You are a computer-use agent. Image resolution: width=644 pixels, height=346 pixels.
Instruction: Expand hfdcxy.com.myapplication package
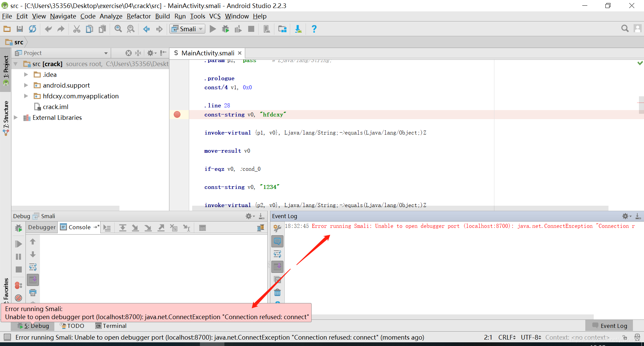(x=26, y=96)
